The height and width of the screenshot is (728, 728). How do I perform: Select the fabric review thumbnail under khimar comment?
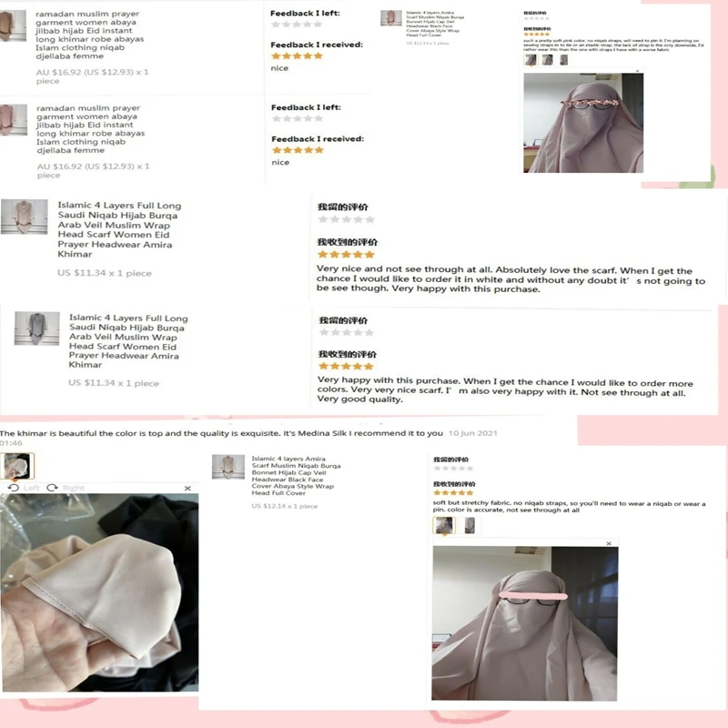[x=17, y=466]
